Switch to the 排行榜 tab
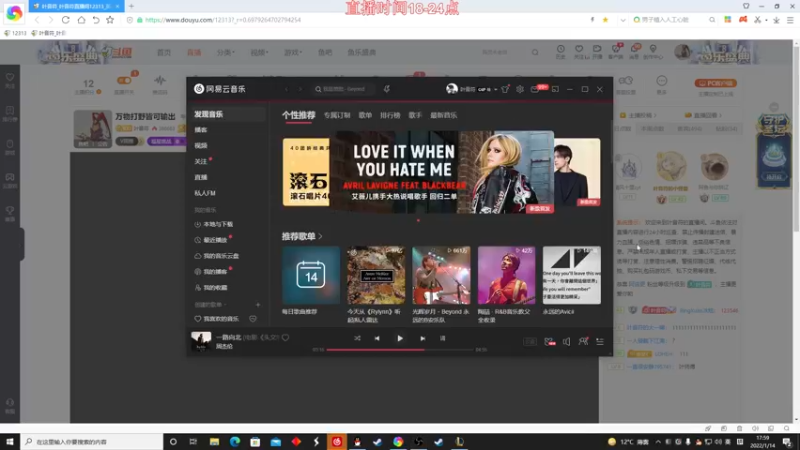 click(x=390, y=115)
